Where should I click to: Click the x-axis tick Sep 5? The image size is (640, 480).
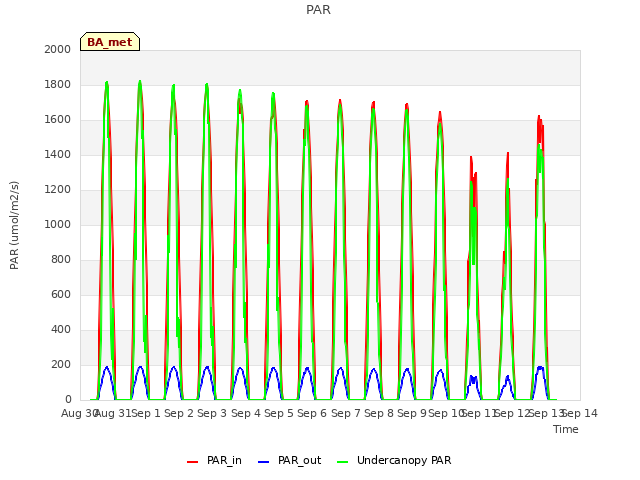coord(279,413)
